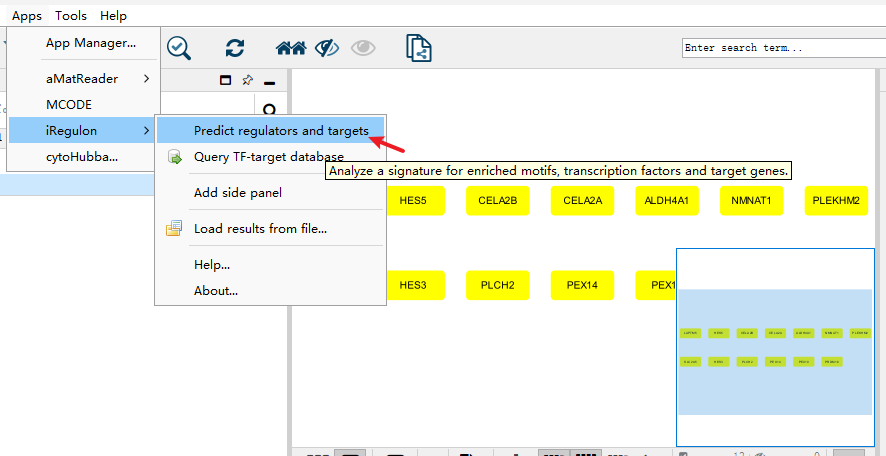
Task: Click the refresh arrows toolbar icon
Action: (235, 47)
